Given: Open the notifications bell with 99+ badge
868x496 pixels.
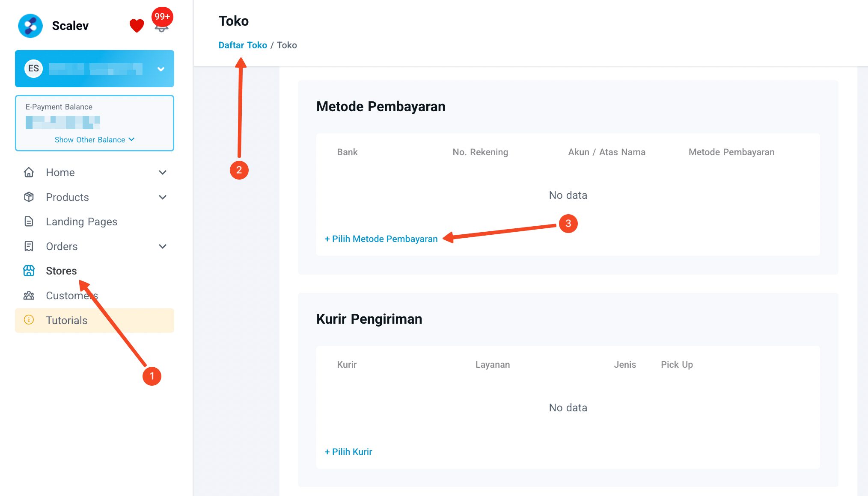Looking at the screenshot, I should click(161, 27).
